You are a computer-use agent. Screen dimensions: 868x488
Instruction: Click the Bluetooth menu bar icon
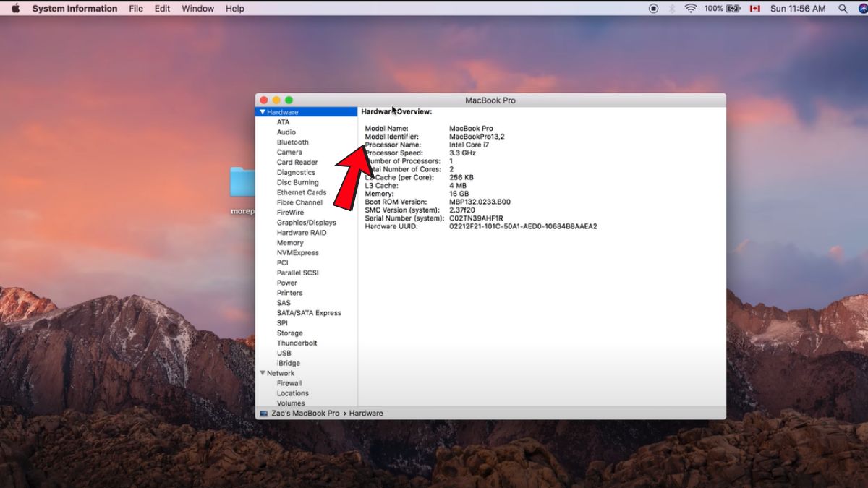pos(672,9)
